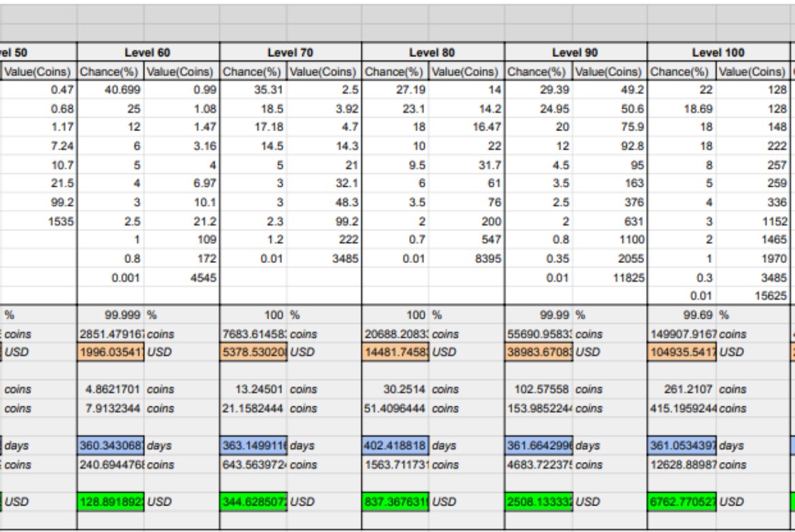
Task: Click blue days cell 402.418818
Action: [395, 445]
